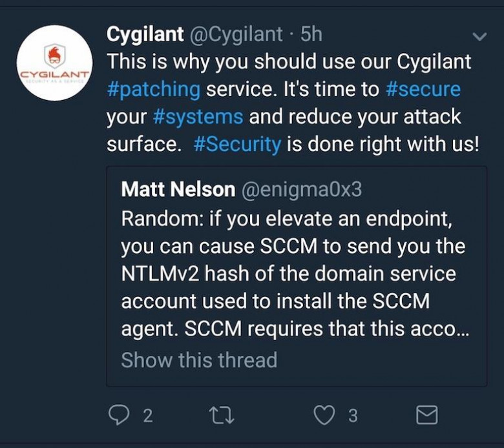Like the Cygilant tweet

coord(324,415)
